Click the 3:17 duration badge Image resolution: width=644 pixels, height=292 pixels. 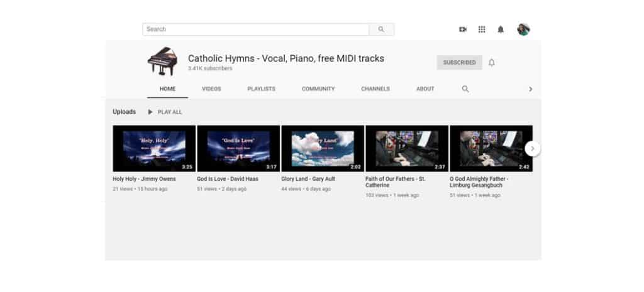coord(272,167)
